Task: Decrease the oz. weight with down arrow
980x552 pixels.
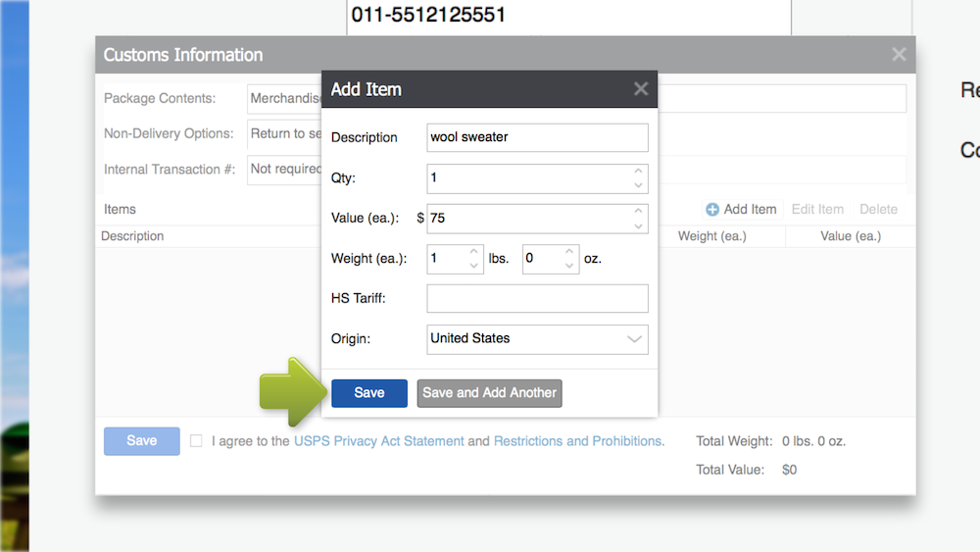Action: click(569, 266)
